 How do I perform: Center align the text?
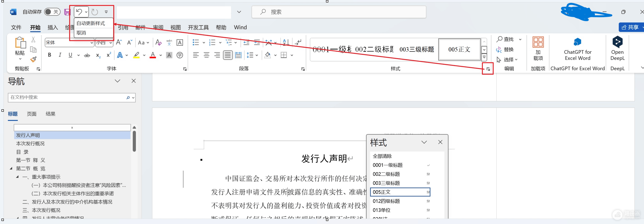(206, 55)
